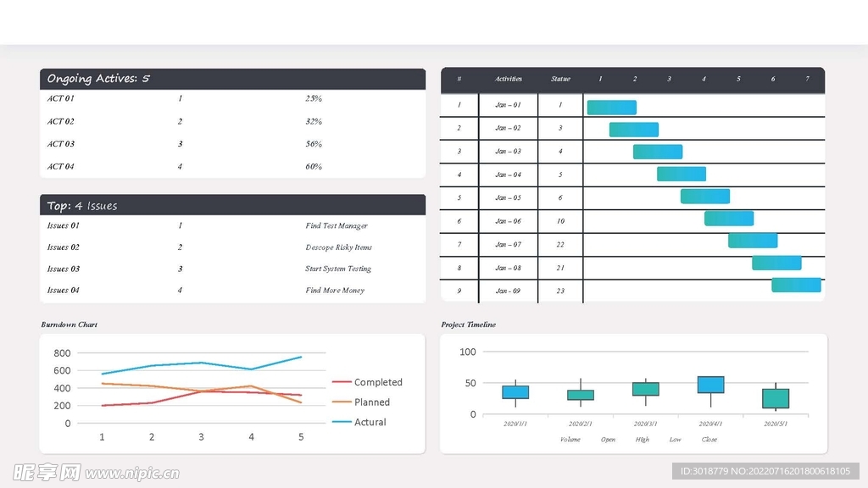Select the ACT 01 row label

click(x=60, y=99)
